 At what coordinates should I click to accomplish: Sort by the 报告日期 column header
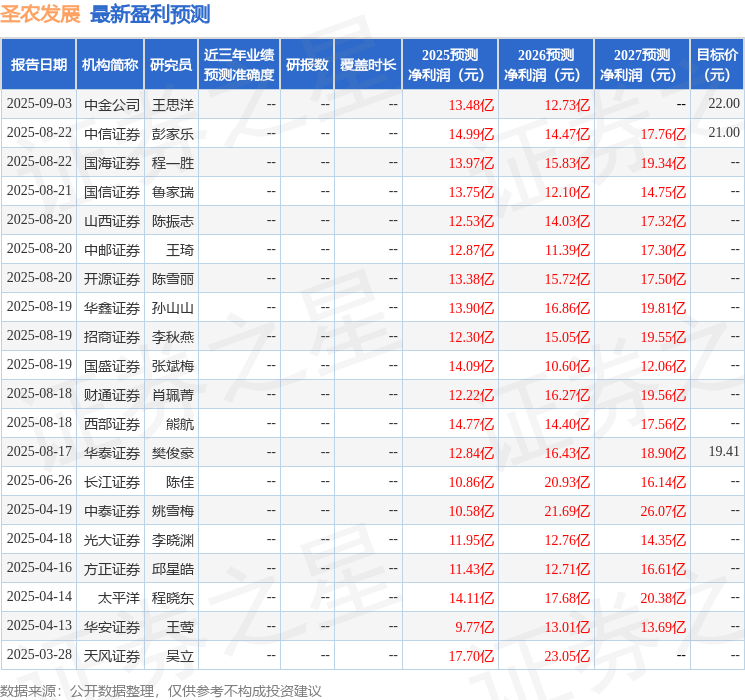pyautogui.click(x=39, y=64)
